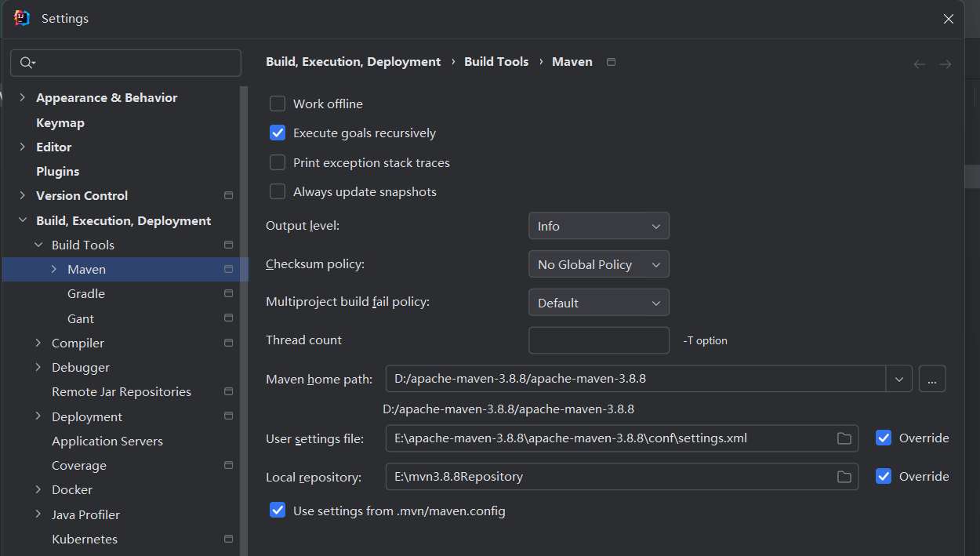Expand the Version Control section
Image resolution: width=980 pixels, height=556 pixels.
coord(22,195)
